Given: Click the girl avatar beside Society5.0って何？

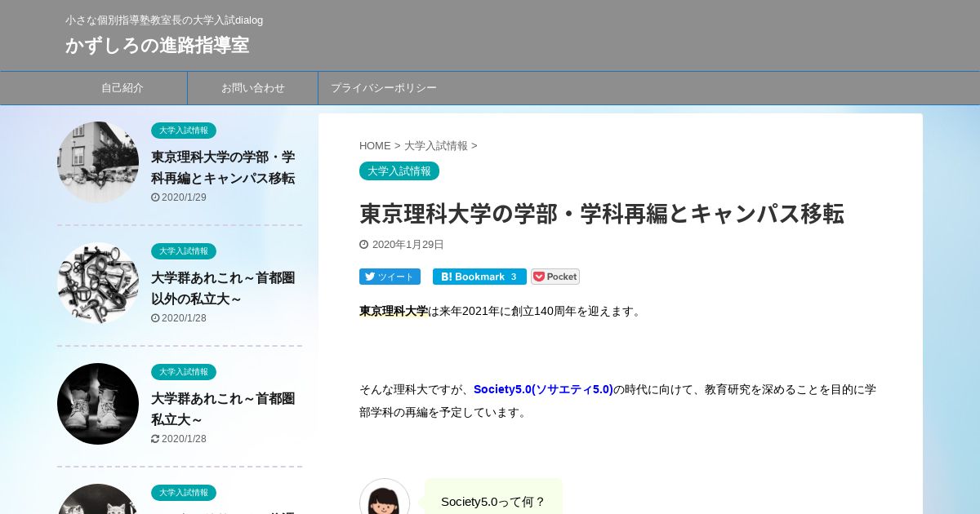Looking at the screenshot, I should point(385,498).
